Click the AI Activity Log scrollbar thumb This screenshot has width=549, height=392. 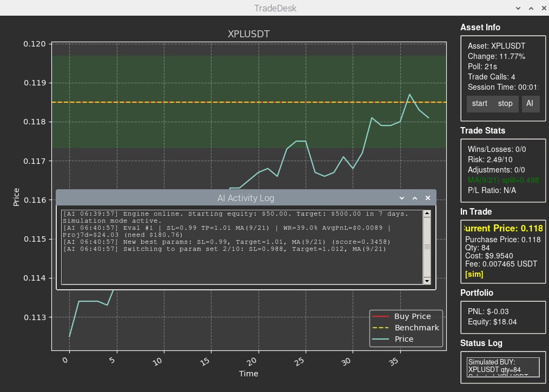pos(427,247)
